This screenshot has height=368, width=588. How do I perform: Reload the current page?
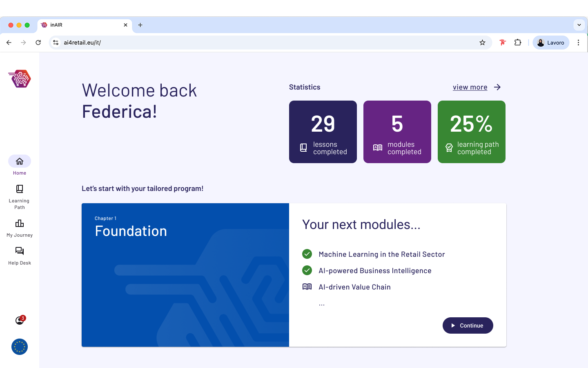click(x=38, y=43)
